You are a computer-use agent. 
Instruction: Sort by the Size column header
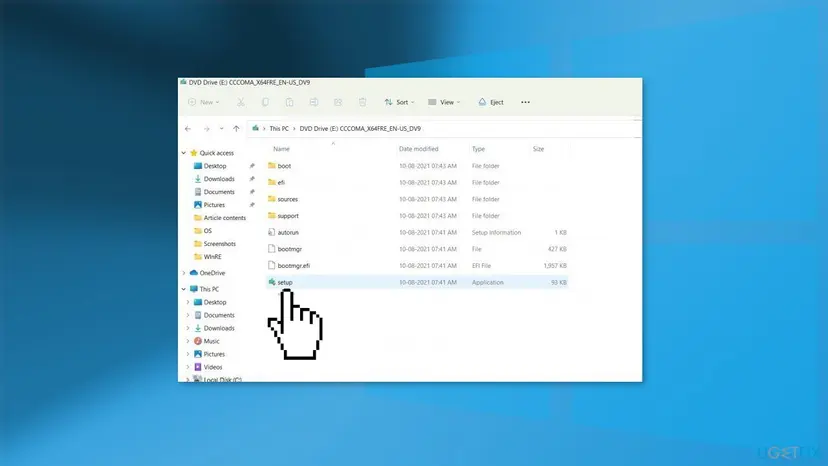click(x=538, y=149)
